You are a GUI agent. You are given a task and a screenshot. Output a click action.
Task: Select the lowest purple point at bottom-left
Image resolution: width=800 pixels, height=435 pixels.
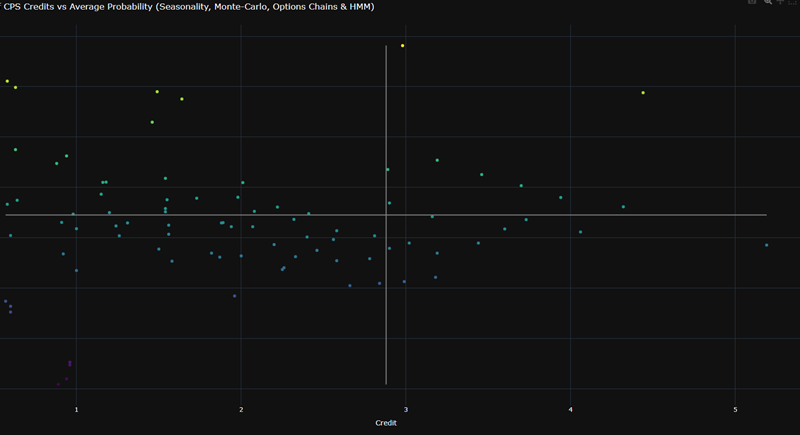click(58, 384)
